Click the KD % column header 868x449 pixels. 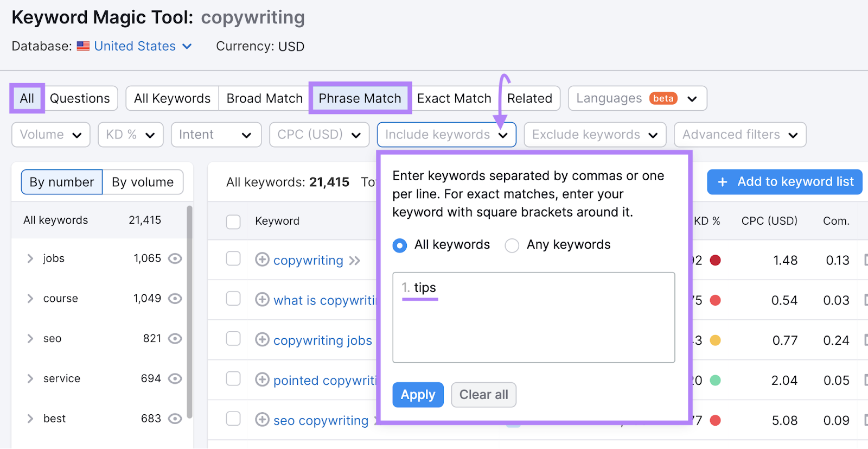pos(707,221)
